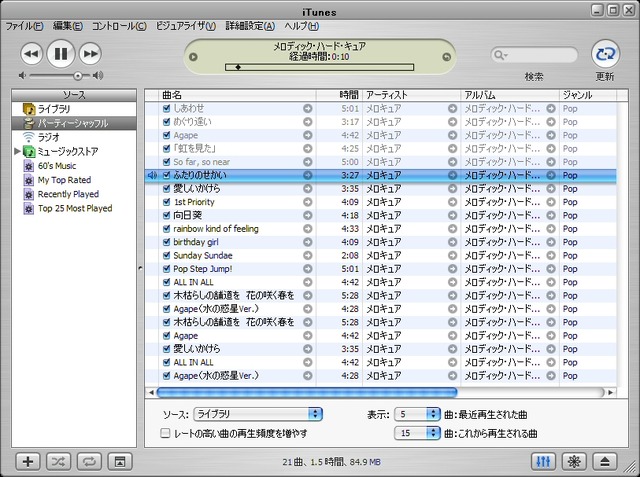Click the blue refresh (更新) button

pos(605,54)
